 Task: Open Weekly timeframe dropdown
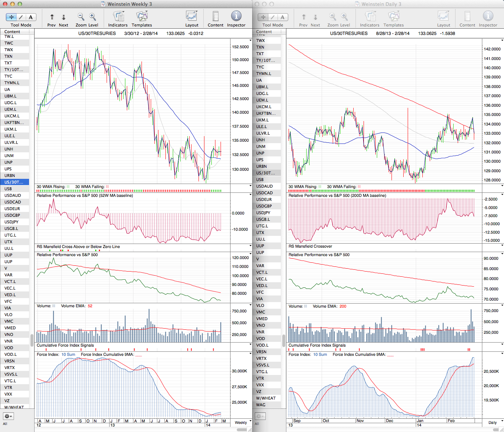pos(243,422)
